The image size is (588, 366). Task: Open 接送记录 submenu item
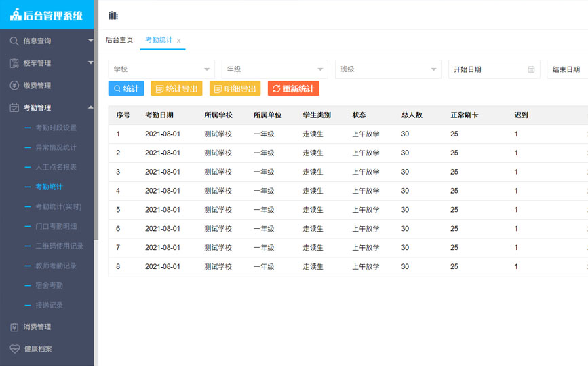coord(49,305)
